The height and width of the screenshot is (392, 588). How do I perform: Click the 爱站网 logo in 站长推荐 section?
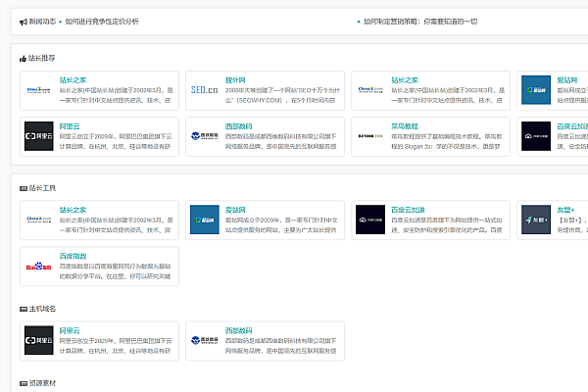[536, 90]
